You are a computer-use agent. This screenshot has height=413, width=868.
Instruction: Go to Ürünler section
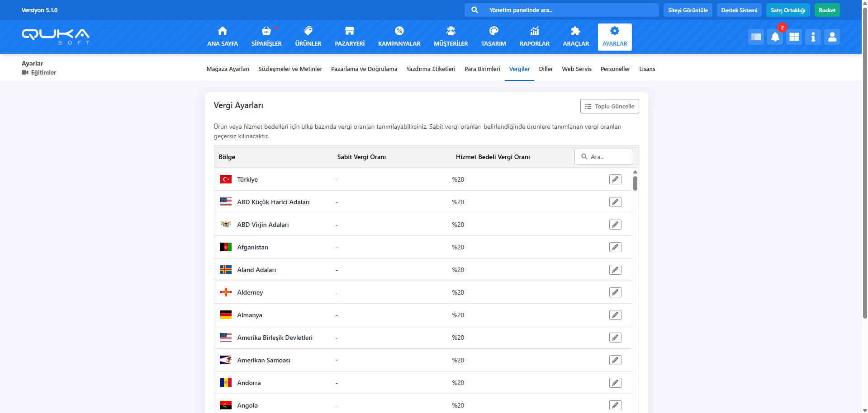(x=308, y=37)
